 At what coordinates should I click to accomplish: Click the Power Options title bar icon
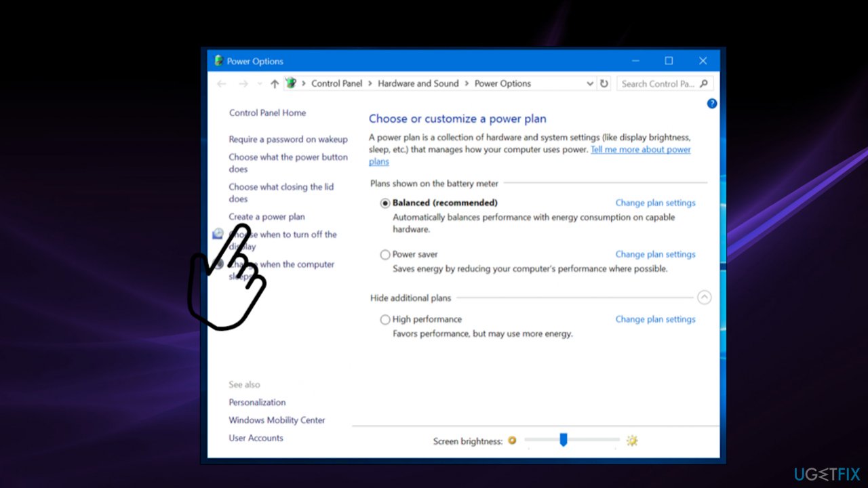(219, 61)
